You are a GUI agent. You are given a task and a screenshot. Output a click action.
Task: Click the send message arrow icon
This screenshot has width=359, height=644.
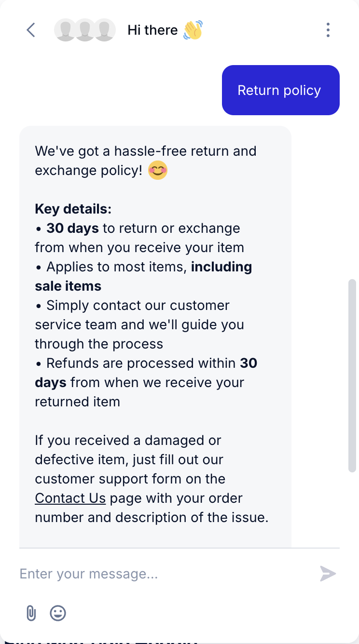pyautogui.click(x=328, y=574)
